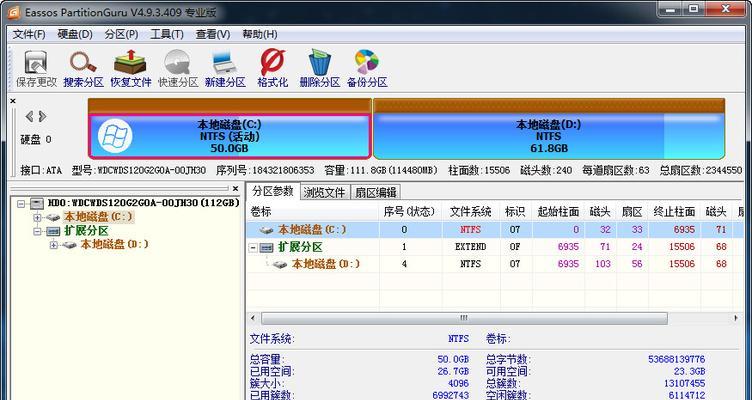
Task: Click the table scrollbar left arrow
Action: (x=253, y=318)
